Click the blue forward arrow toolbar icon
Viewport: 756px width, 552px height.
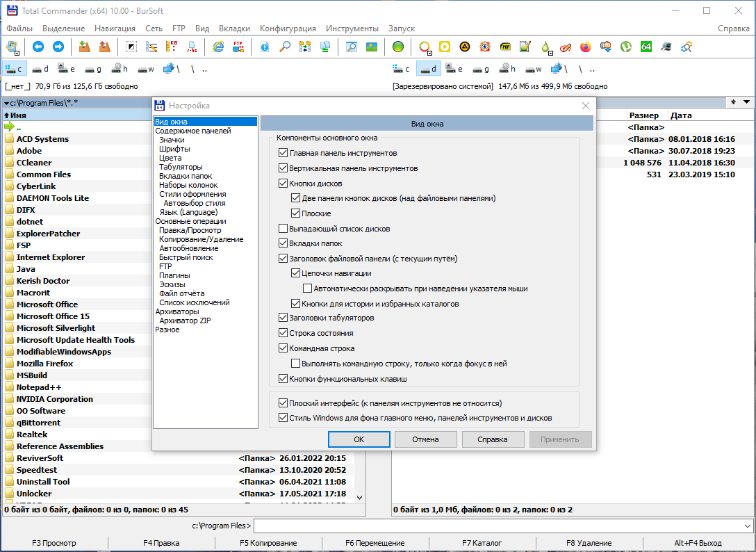click(58, 47)
